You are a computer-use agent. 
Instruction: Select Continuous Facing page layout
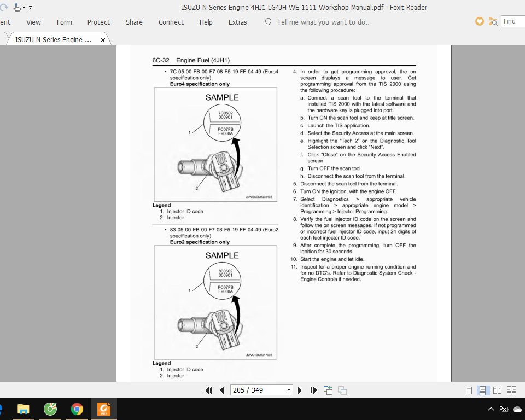511,390
